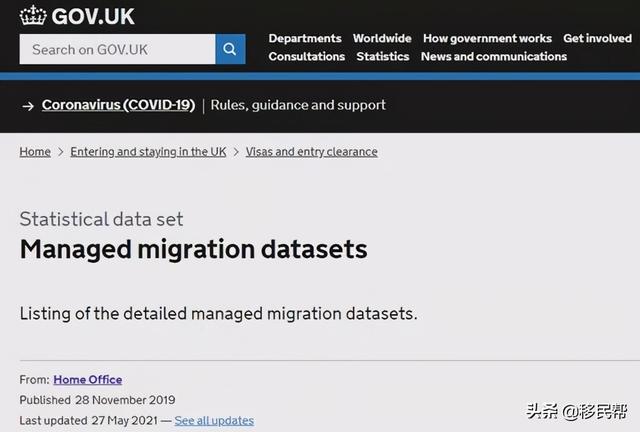Go to the Worldwide section

(382, 38)
